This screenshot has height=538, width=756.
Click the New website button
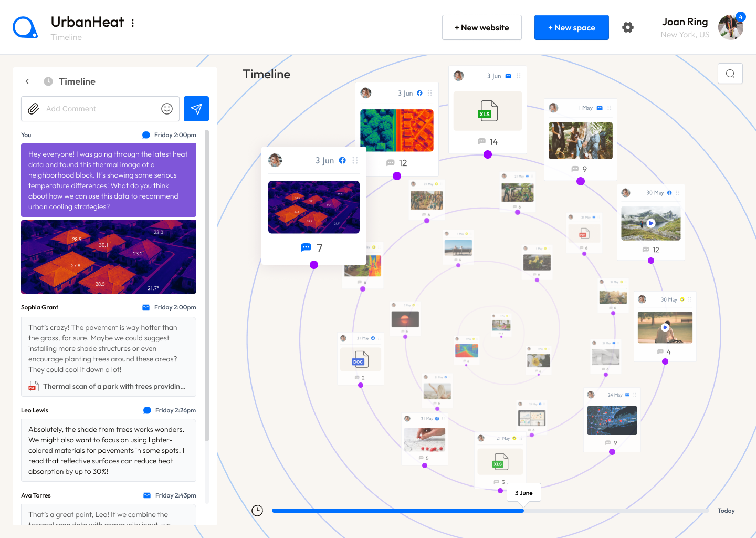pos(481,27)
